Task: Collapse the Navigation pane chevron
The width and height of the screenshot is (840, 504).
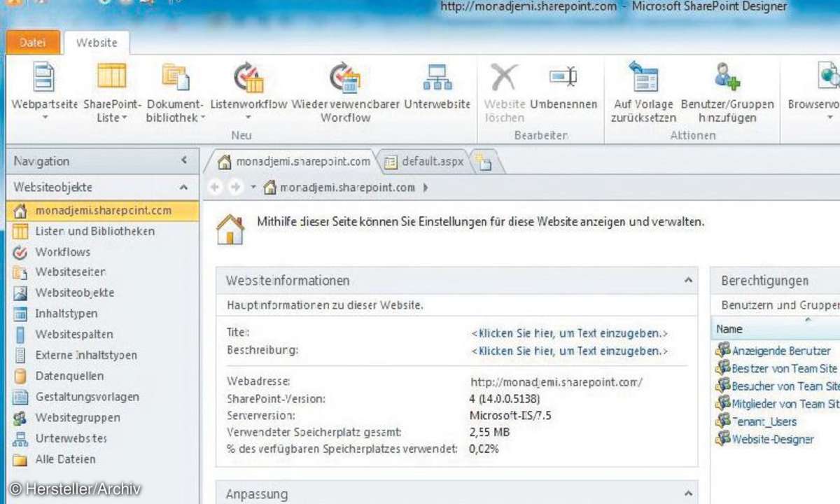Action: click(184, 161)
